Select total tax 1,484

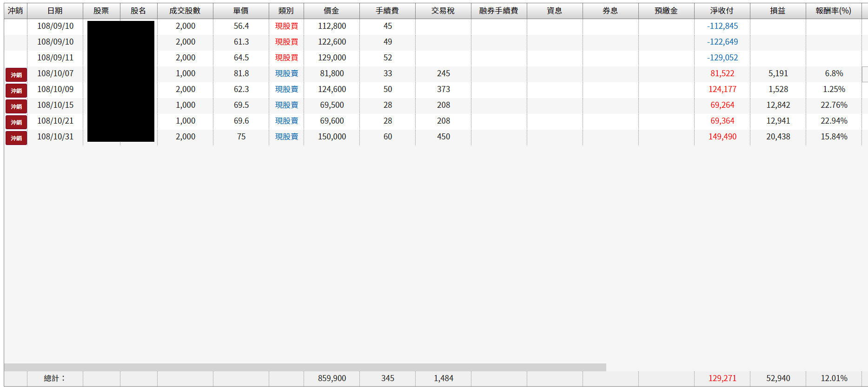[444, 378]
